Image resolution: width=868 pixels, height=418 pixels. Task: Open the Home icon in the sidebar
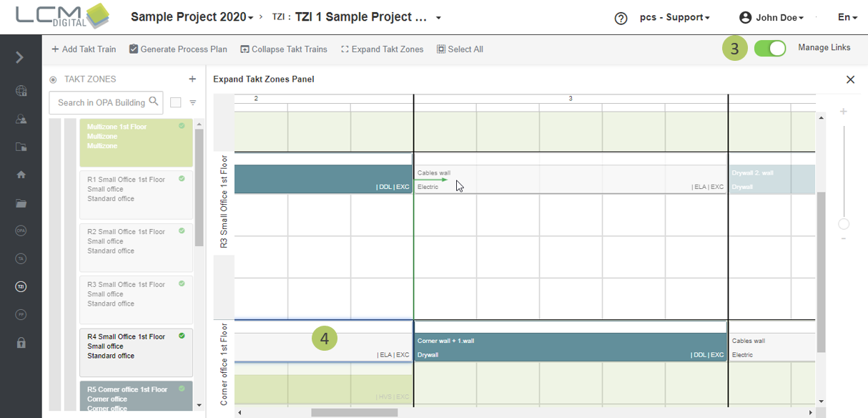(x=21, y=175)
